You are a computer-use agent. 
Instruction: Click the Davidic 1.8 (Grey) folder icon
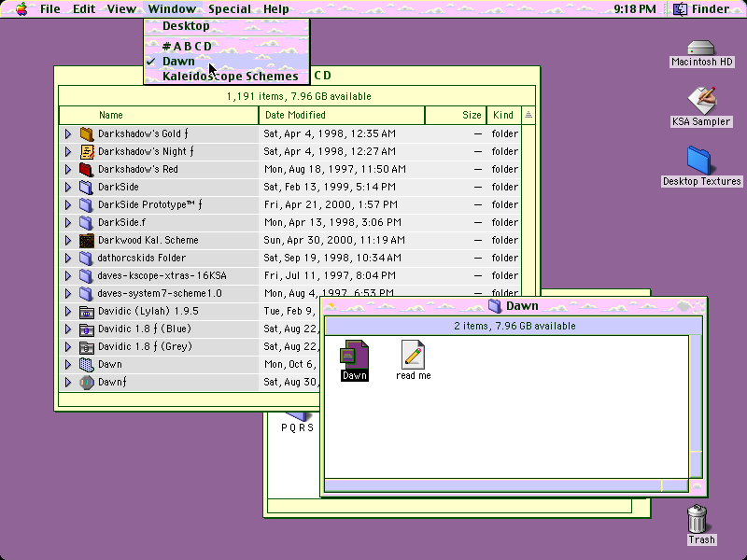tap(86, 346)
